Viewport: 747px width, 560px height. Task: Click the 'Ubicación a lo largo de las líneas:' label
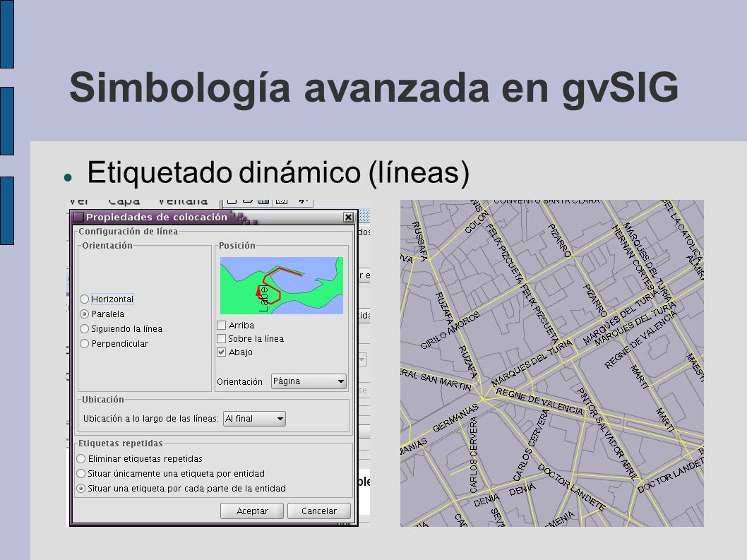(x=150, y=419)
